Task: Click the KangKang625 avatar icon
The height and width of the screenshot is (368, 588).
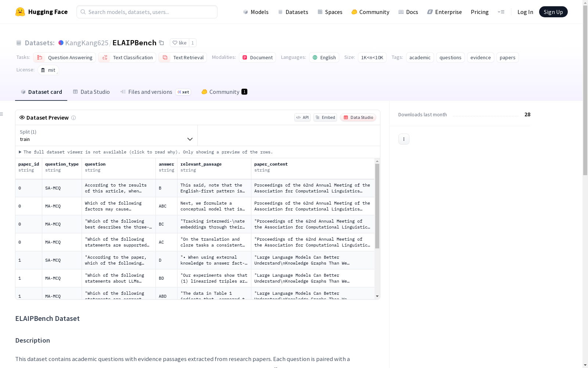Action: tap(61, 43)
